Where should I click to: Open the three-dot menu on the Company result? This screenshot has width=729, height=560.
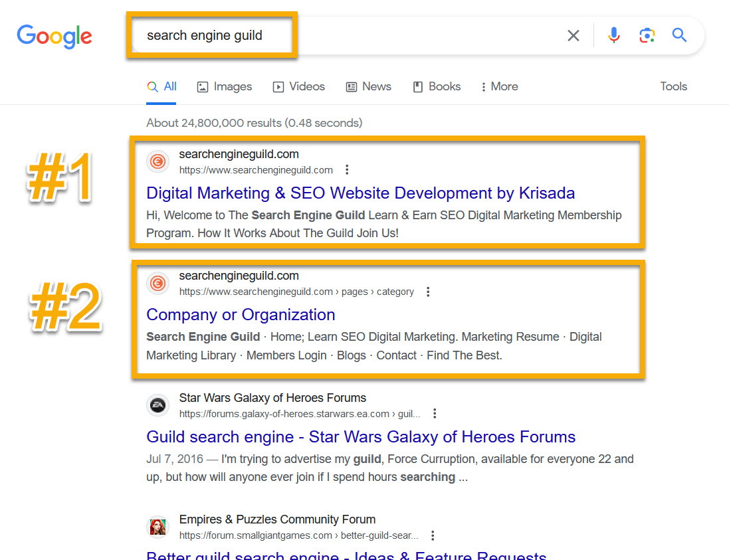point(428,291)
